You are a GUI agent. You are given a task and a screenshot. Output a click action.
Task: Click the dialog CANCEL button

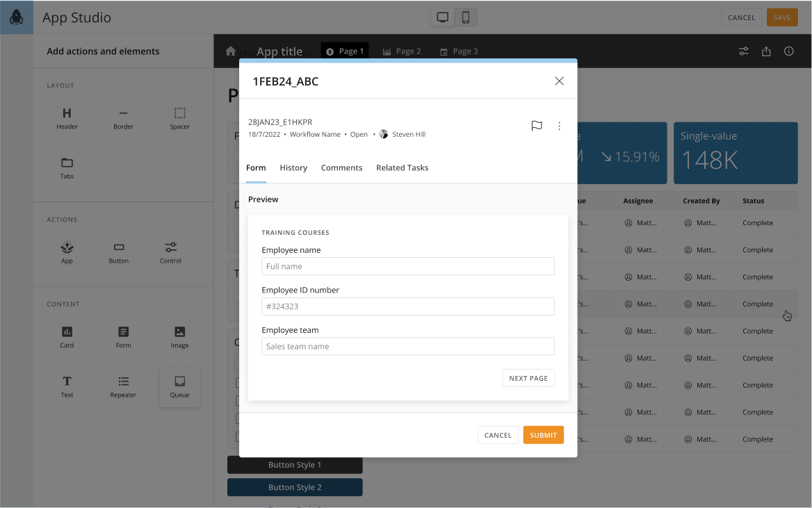tap(498, 435)
